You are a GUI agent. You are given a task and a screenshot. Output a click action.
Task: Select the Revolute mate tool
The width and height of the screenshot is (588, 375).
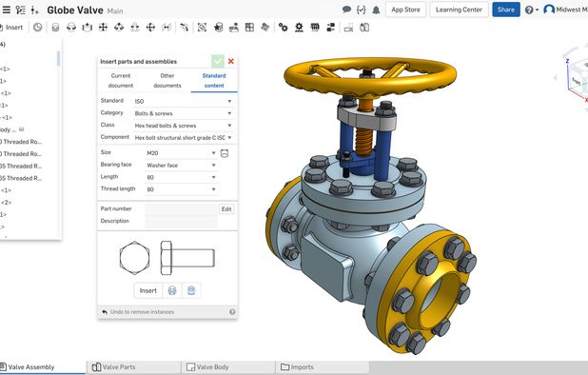pyautogui.click(x=71, y=28)
